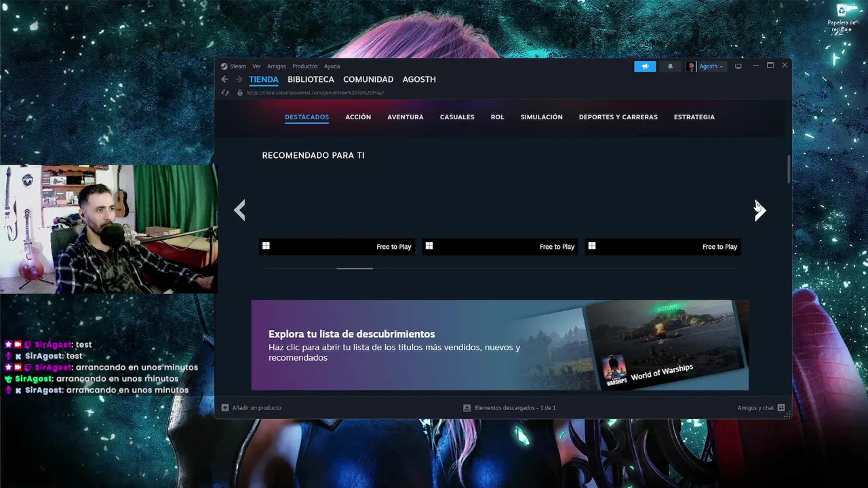This screenshot has height=488, width=868.
Task: Click Añadir un producto
Action: (x=251, y=408)
